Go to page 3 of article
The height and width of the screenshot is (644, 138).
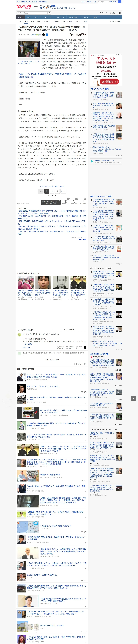(57, 191)
